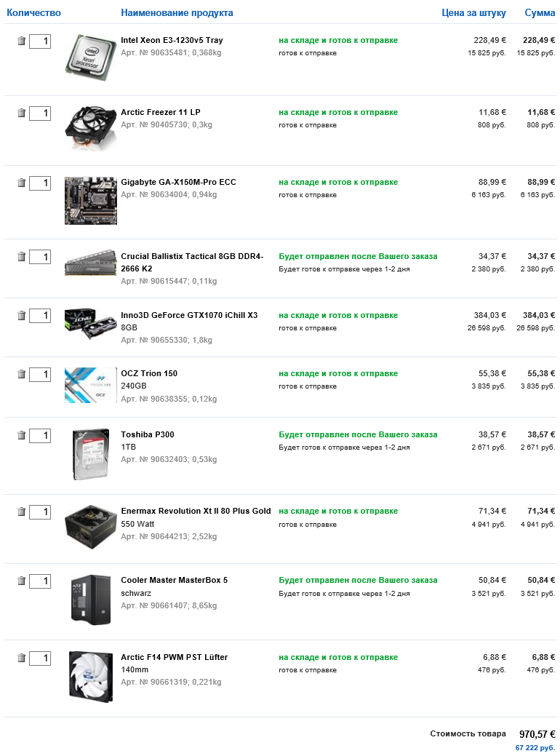560x756 pixels.
Task: Trash the OCZ Trion 150 item
Action: (21, 374)
